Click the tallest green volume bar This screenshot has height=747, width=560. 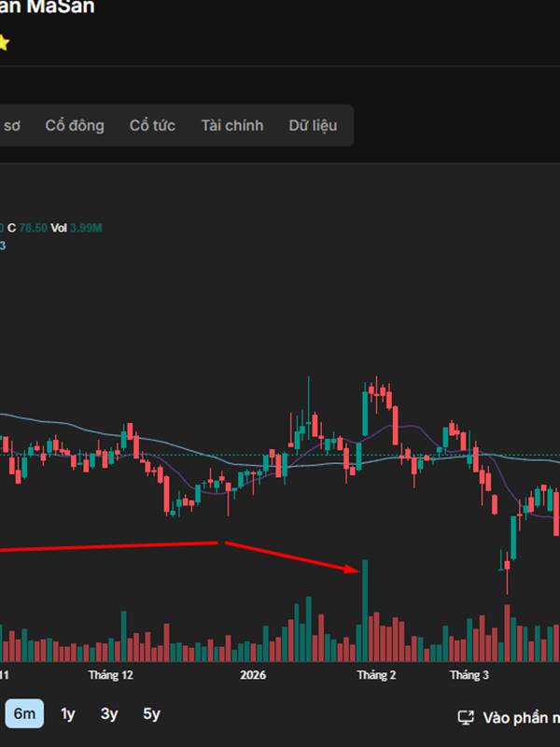click(x=365, y=611)
